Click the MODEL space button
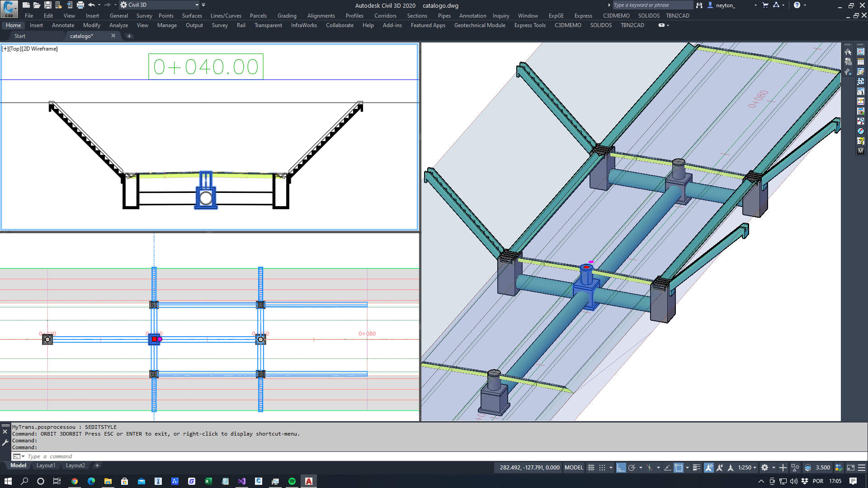 pos(574,468)
